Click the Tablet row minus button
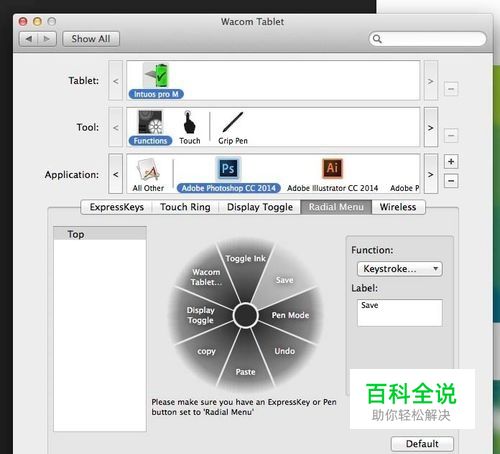 click(451, 89)
